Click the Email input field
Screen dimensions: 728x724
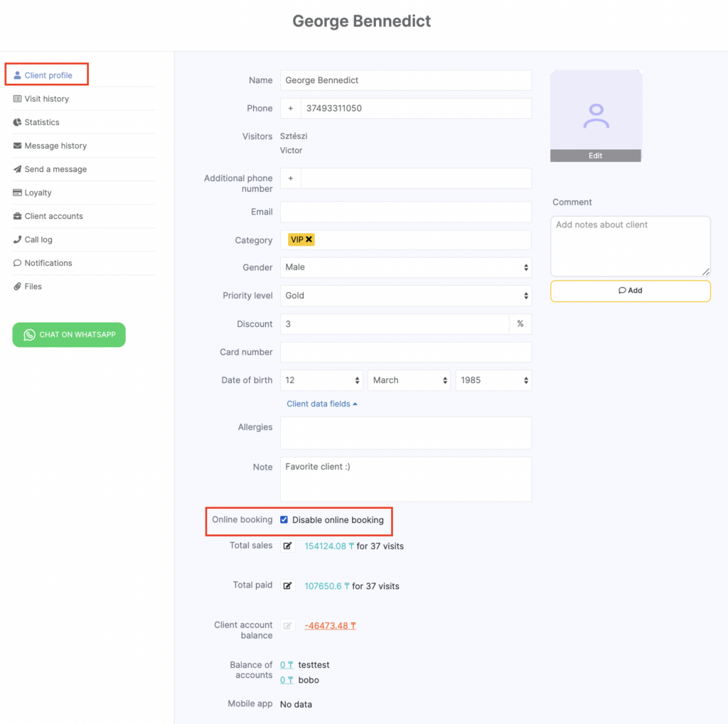tap(405, 212)
